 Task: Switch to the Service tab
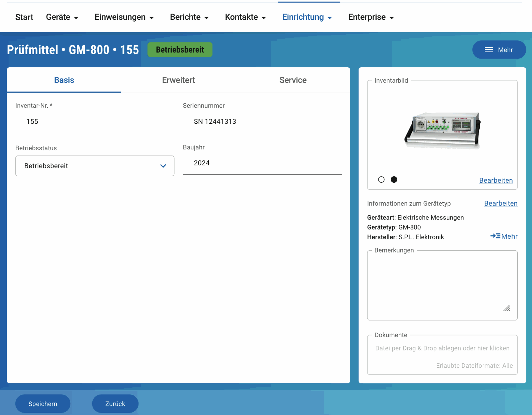(x=293, y=80)
